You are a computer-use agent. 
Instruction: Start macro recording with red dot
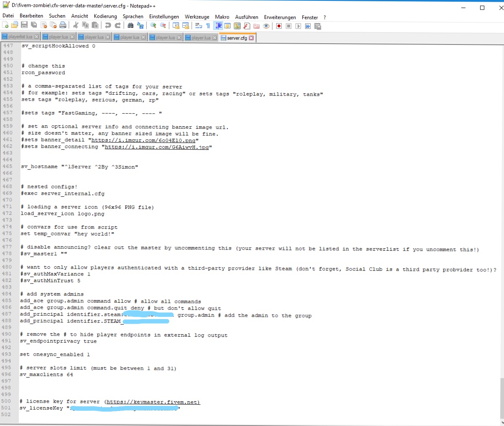pyautogui.click(x=279, y=26)
